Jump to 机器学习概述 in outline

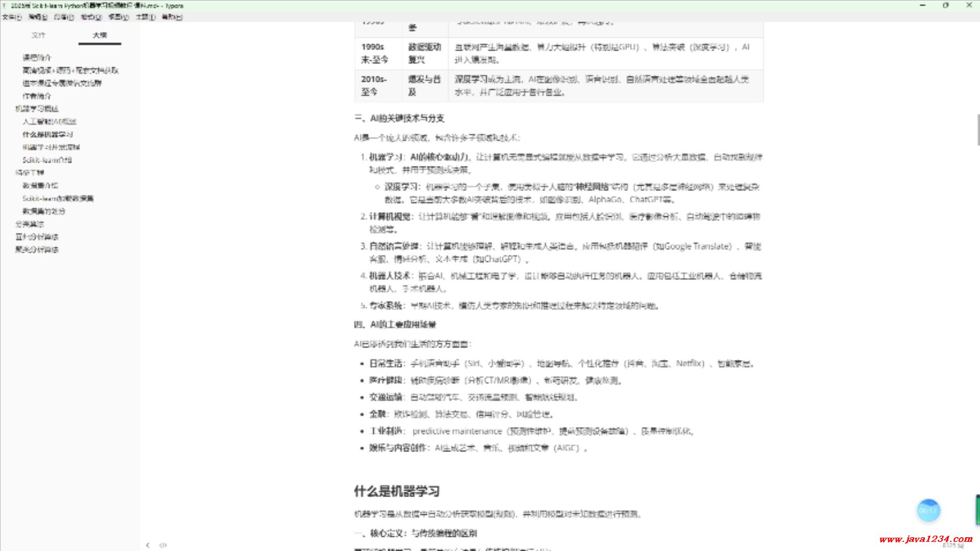[x=37, y=109]
